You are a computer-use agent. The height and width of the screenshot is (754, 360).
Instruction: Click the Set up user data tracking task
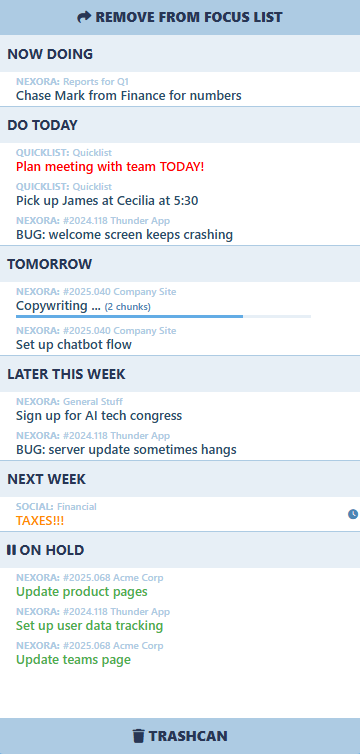89,626
